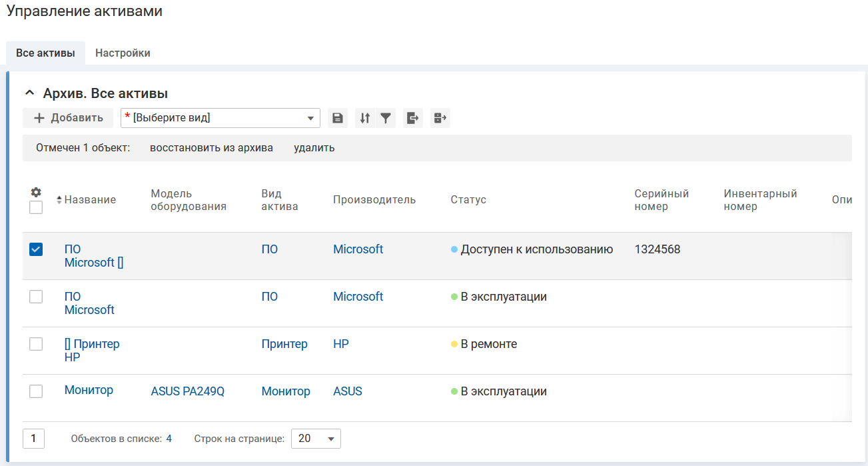This screenshot has height=466, width=868.
Task: Open the filter funnel icon
Action: (385, 118)
